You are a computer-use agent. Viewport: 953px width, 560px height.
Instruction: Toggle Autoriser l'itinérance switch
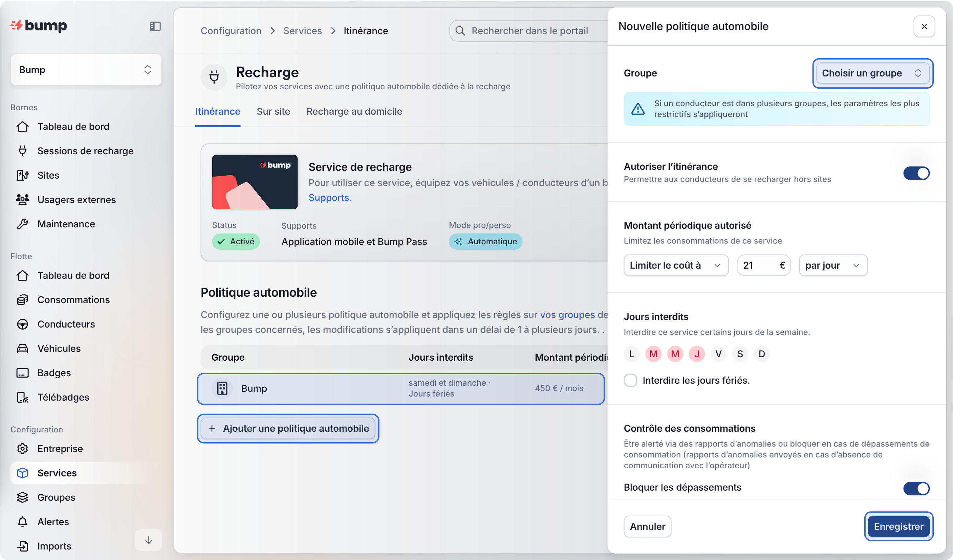pyautogui.click(x=916, y=174)
